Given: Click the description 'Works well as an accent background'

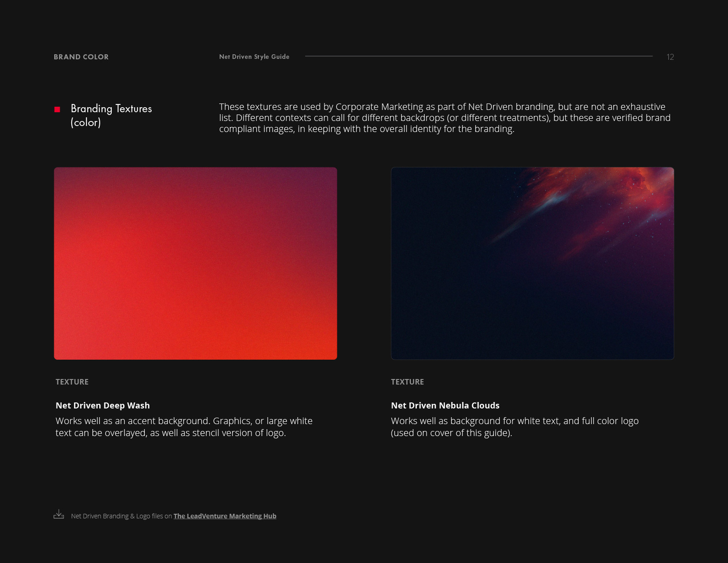Looking at the screenshot, I should tap(184, 427).
